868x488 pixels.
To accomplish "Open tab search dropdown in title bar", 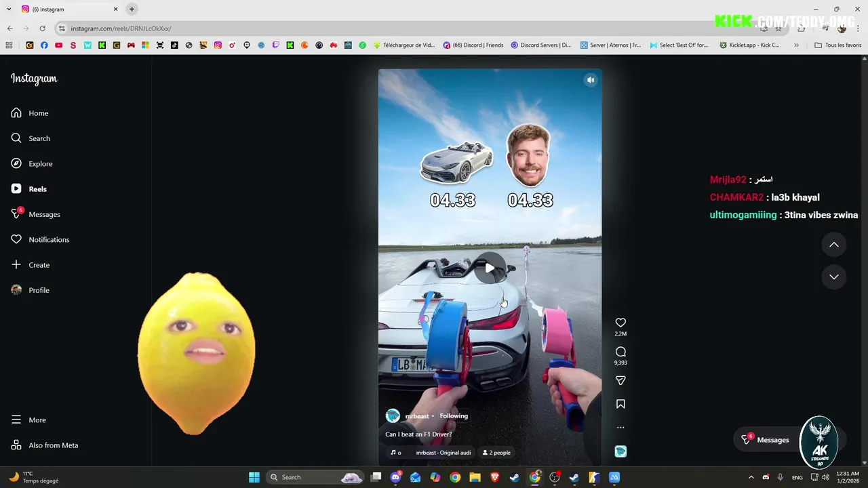I will [x=7, y=9].
